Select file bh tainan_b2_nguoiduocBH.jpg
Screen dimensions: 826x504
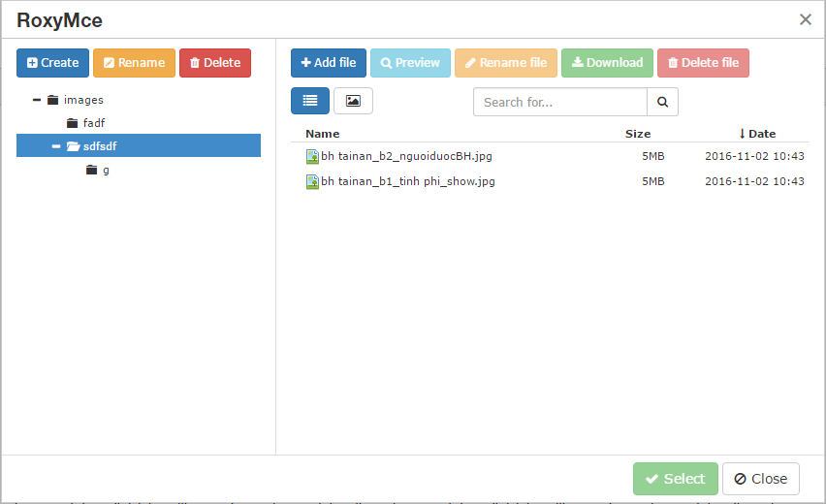click(x=413, y=156)
